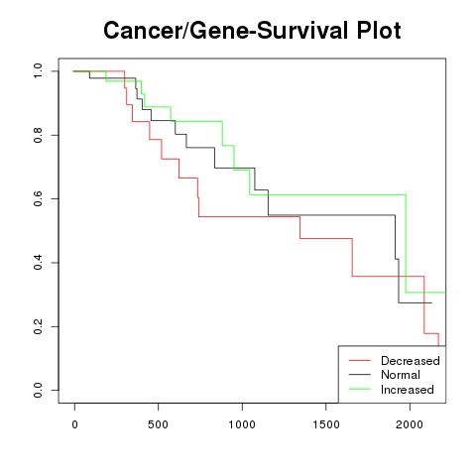Click the Cancer/Gene-Survival Plot title
Viewport: 476px width, 476px height.
pyautogui.click(x=252, y=30)
